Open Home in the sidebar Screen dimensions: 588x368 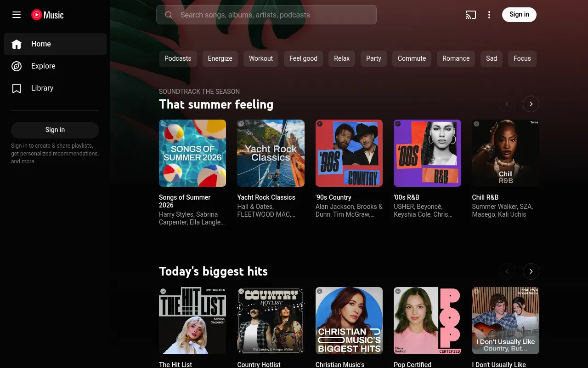click(55, 44)
